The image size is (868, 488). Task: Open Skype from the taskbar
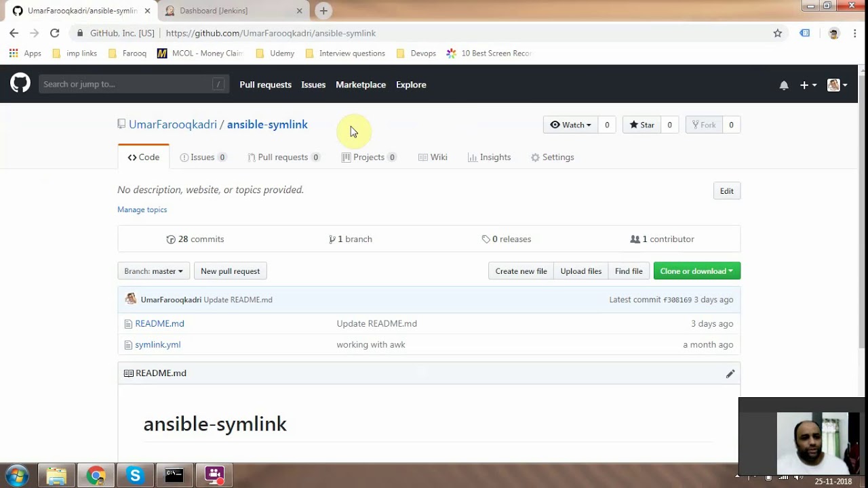[135, 475]
